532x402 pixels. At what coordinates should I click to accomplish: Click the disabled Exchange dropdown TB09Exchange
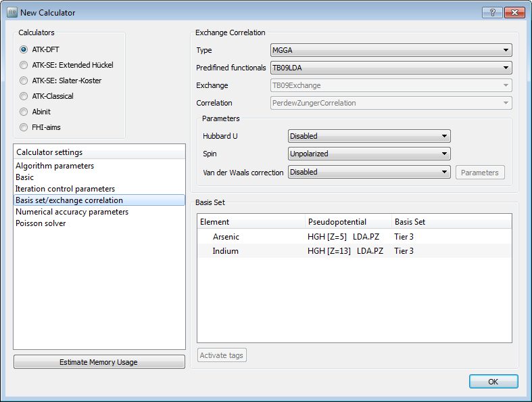point(391,85)
